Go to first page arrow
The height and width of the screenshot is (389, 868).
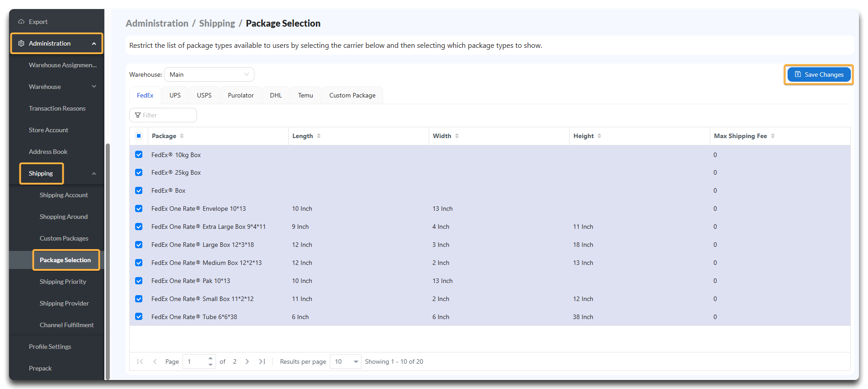pyautogui.click(x=140, y=361)
